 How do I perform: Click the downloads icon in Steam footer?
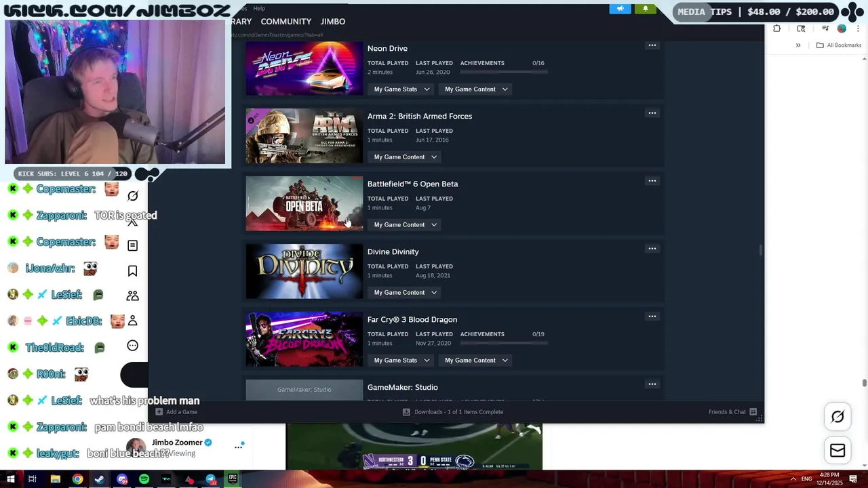coord(406,411)
